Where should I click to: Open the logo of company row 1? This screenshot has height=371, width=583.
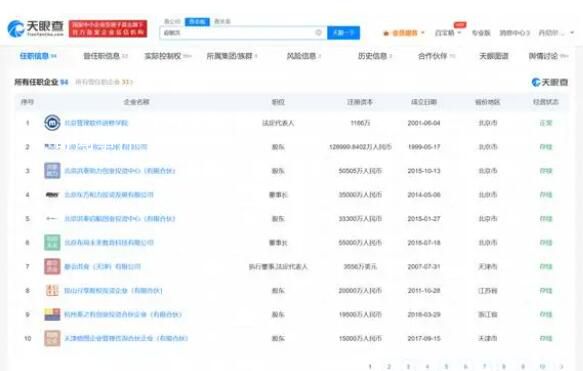click(x=52, y=123)
